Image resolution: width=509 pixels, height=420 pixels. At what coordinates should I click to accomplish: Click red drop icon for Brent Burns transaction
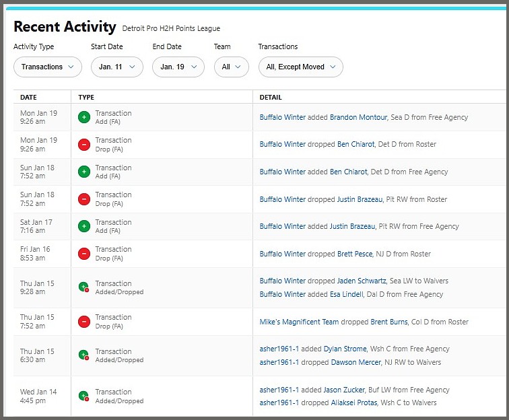pos(84,321)
